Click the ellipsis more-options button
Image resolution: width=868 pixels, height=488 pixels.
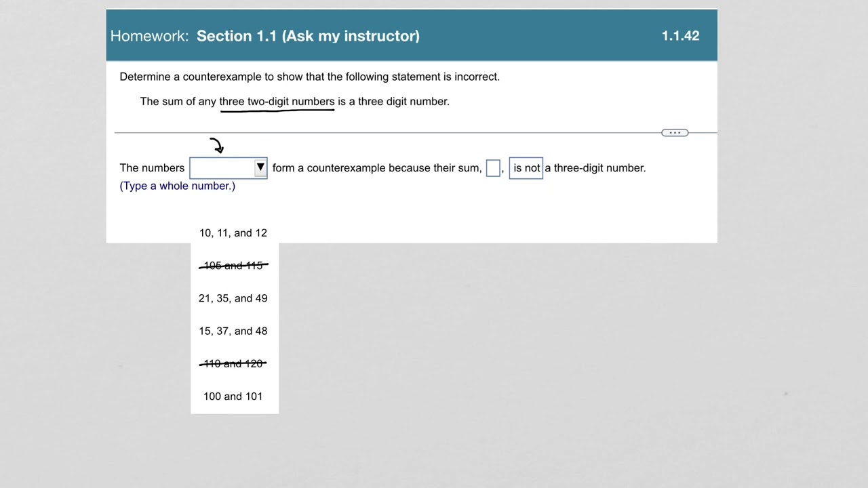(675, 133)
